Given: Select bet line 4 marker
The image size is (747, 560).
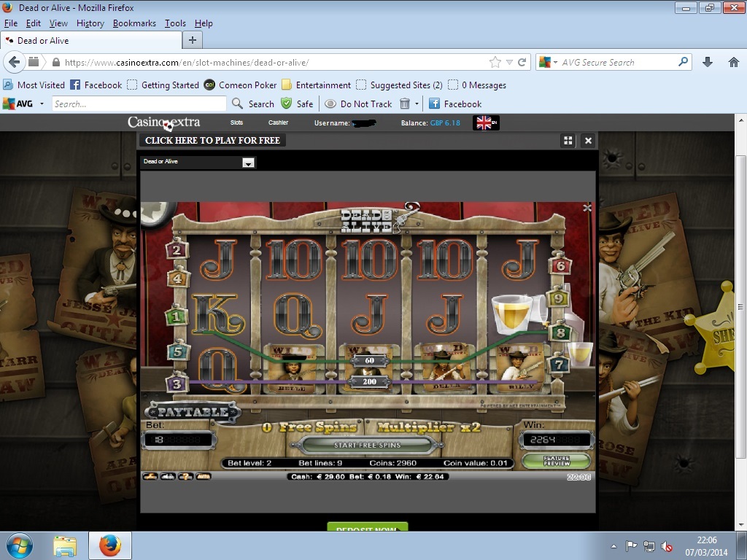Looking at the screenshot, I should (x=177, y=278).
